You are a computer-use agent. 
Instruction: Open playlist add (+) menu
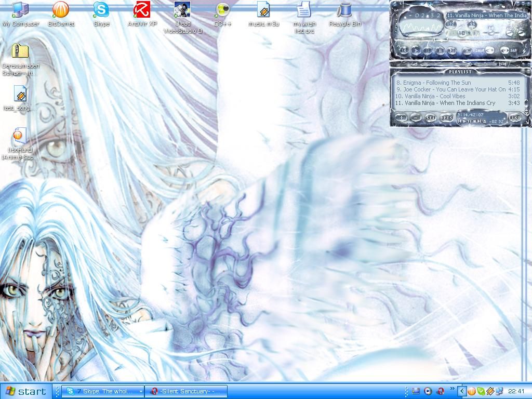pos(402,118)
